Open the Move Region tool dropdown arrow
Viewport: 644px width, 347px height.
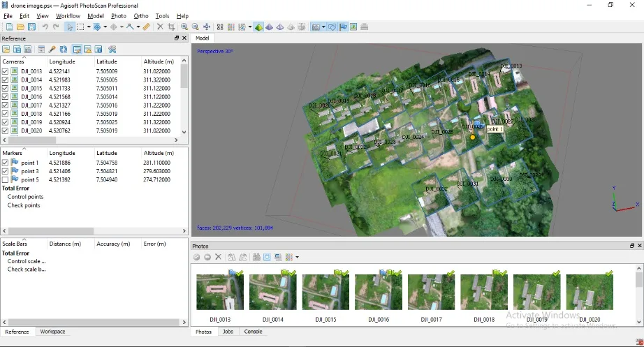(105, 27)
